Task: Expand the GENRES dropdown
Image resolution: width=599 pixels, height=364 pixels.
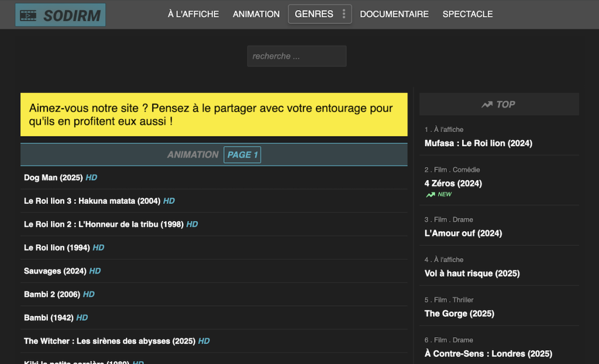Action: (314, 14)
